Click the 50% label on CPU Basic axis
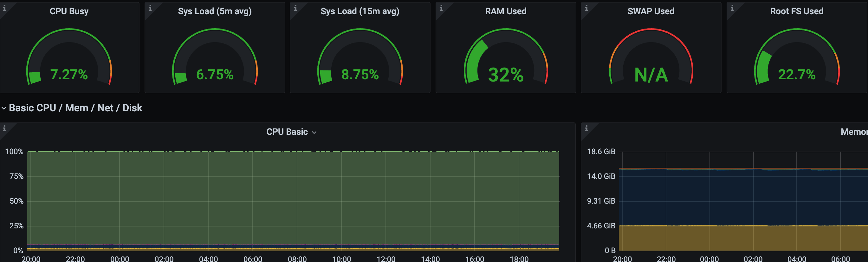Screen dimensions: 868x262 [x=16, y=201]
